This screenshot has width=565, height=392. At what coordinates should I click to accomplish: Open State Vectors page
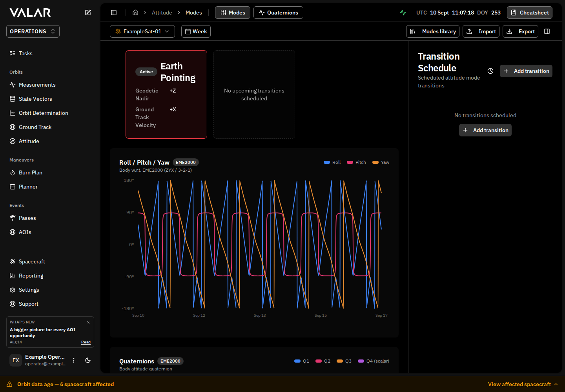click(x=50, y=99)
